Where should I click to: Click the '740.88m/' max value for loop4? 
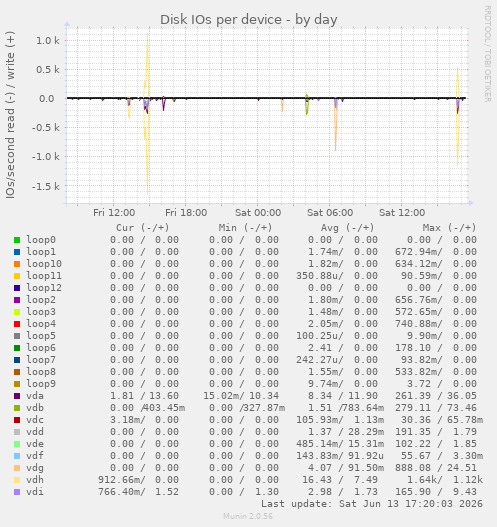pos(419,324)
